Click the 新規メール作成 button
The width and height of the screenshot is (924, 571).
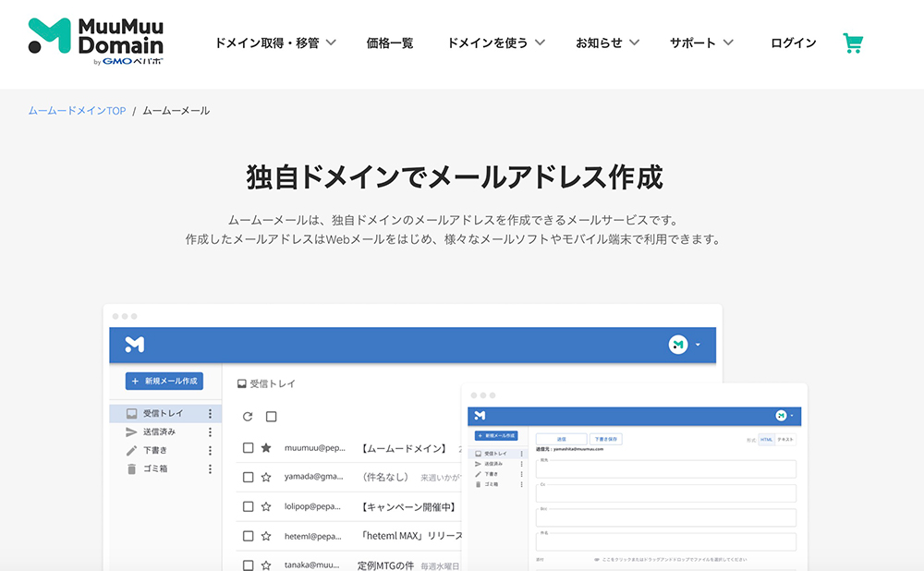164,381
